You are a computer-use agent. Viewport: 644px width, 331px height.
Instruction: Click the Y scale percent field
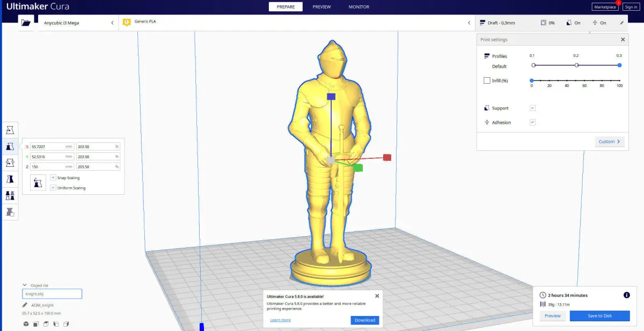coord(98,157)
